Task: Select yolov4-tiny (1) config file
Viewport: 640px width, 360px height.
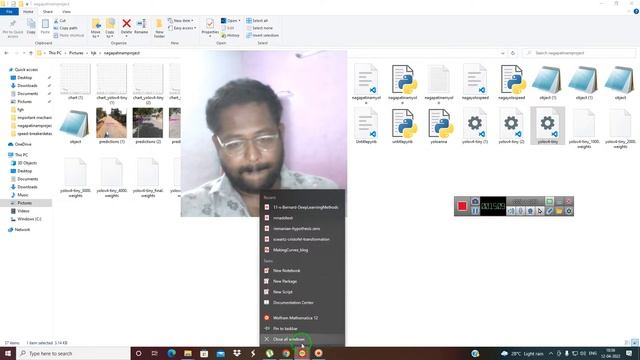Action: tap(475, 125)
